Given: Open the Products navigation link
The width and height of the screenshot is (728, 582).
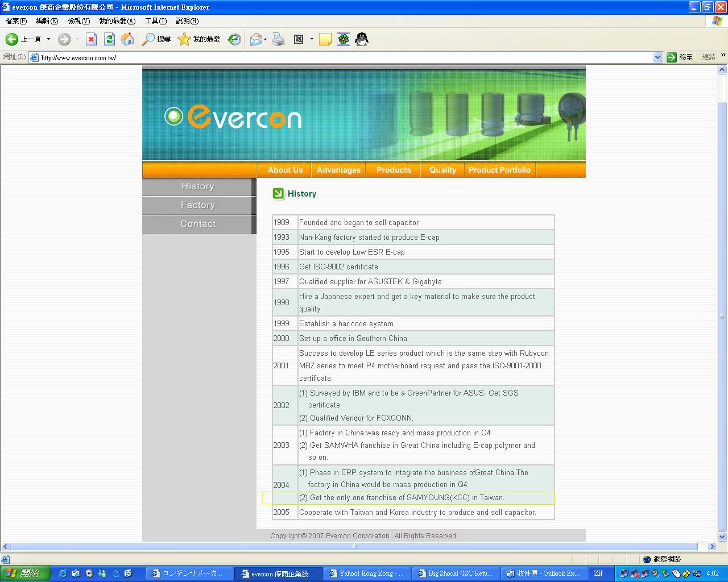Looking at the screenshot, I should [x=394, y=170].
